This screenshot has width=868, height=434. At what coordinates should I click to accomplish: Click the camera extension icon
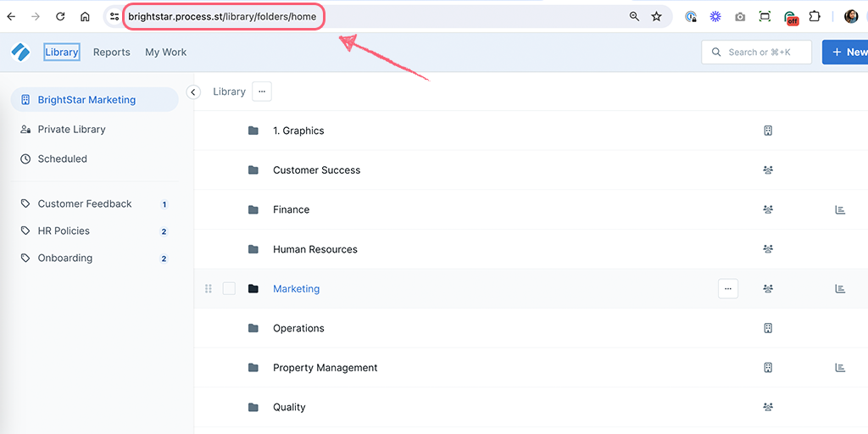740,17
